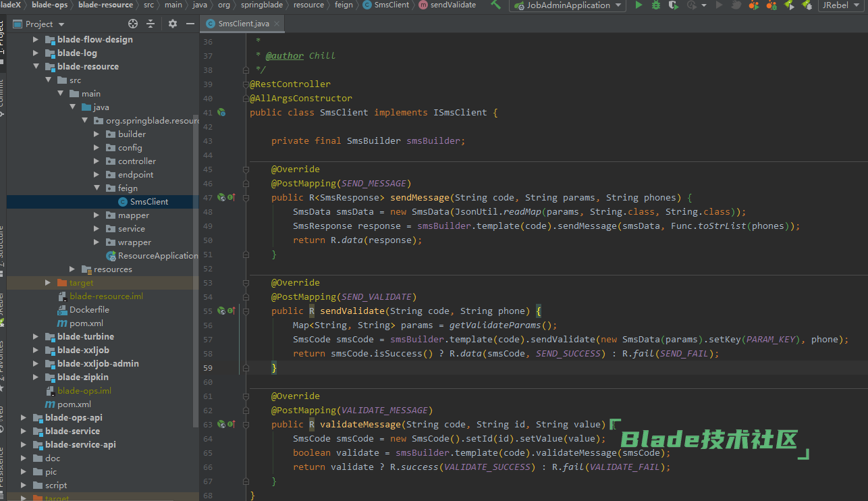This screenshot has width=868, height=501.
Task: Open the profiler dropdown arrow in toolbar
Action: [704, 5]
